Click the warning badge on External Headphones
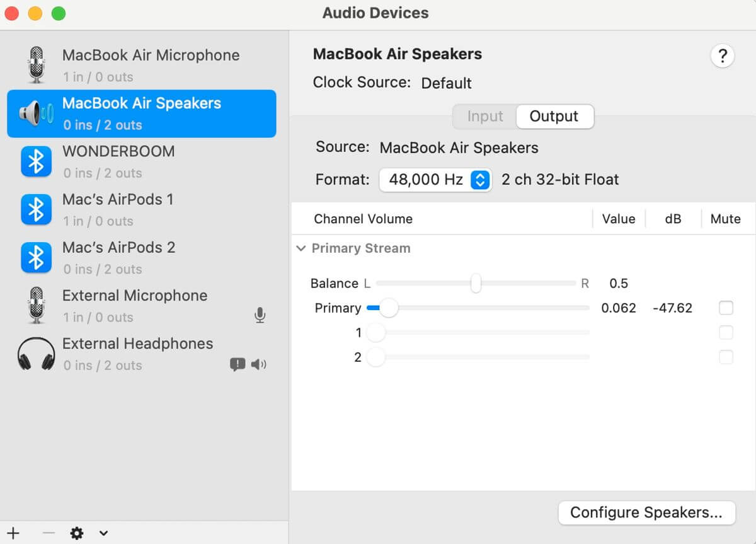 (x=238, y=364)
